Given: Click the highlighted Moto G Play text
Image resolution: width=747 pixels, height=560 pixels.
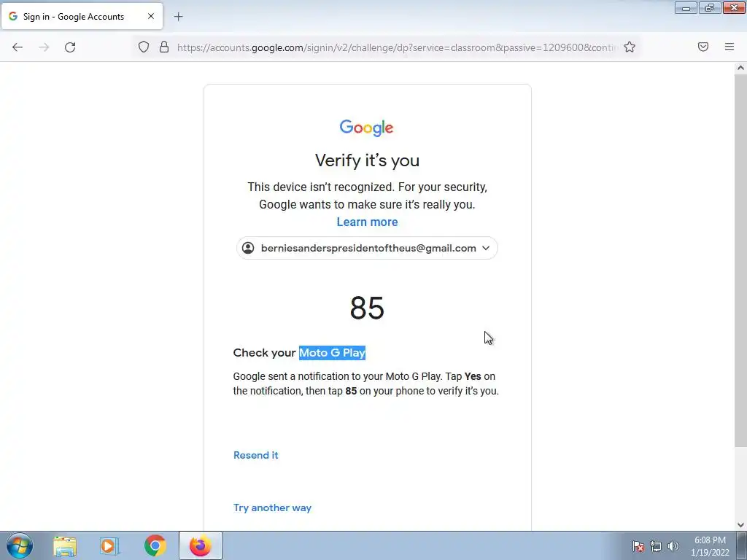Looking at the screenshot, I should coord(332,353).
